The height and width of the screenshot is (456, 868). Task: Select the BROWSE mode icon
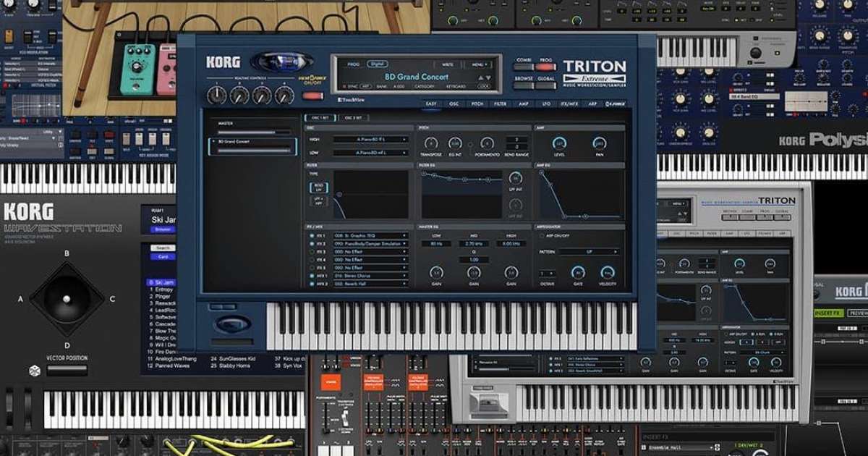pyautogui.click(x=523, y=85)
